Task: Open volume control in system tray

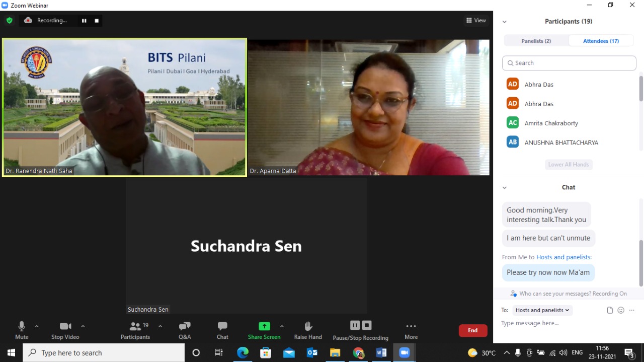Action: point(563,352)
